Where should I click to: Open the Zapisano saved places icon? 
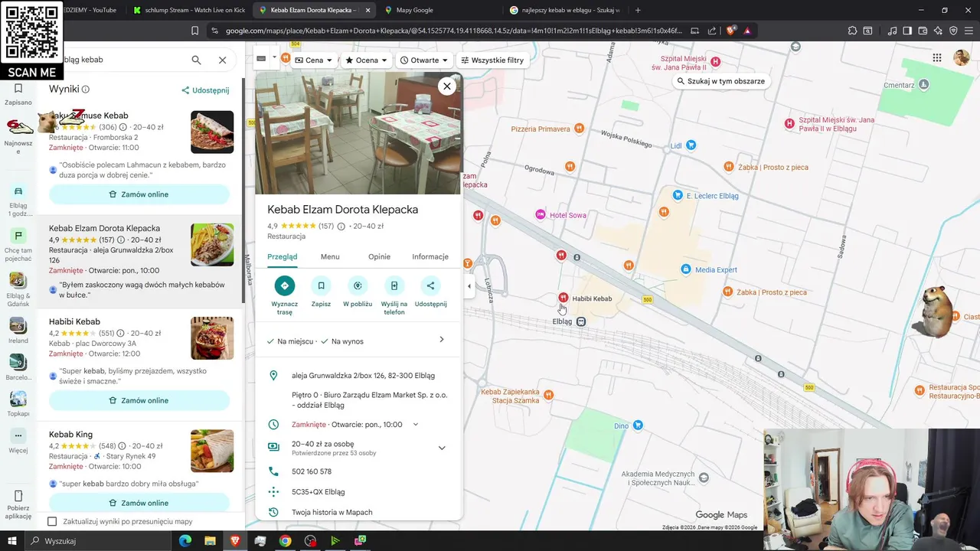tap(18, 94)
